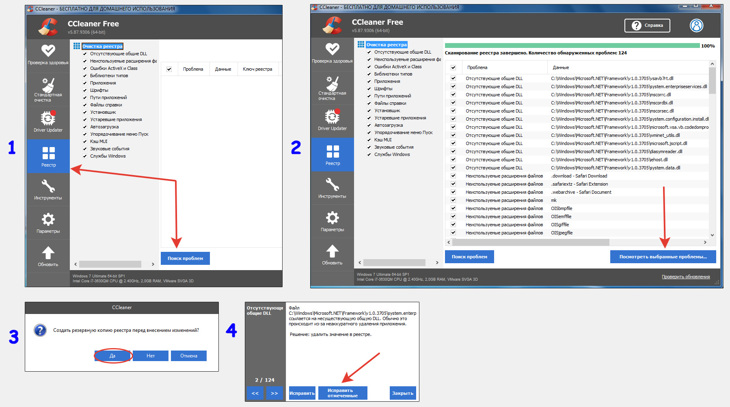Select Реестр in window 1 sidebar
The height and width of the screenshot is (407, 730).
pyautogui.click(x=48, y=156)
